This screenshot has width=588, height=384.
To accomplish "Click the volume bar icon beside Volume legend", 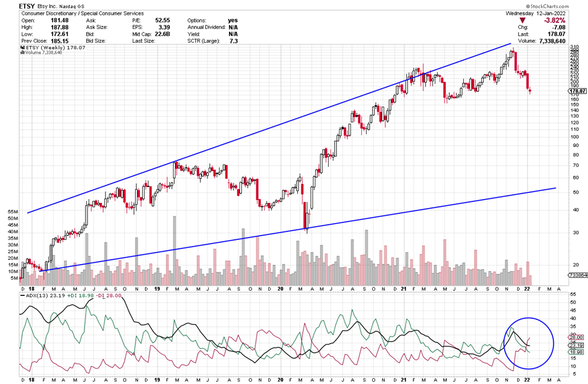I will tap(23, 52).
